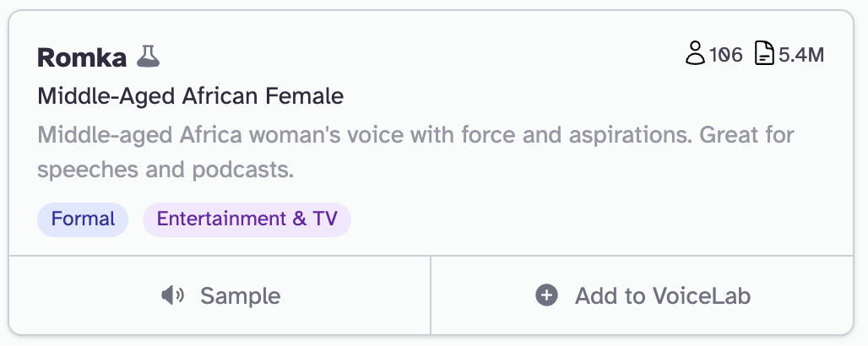The height and width of the screenshot is (346, 868).
Task: Click the 106 users count
Action: 726,56
